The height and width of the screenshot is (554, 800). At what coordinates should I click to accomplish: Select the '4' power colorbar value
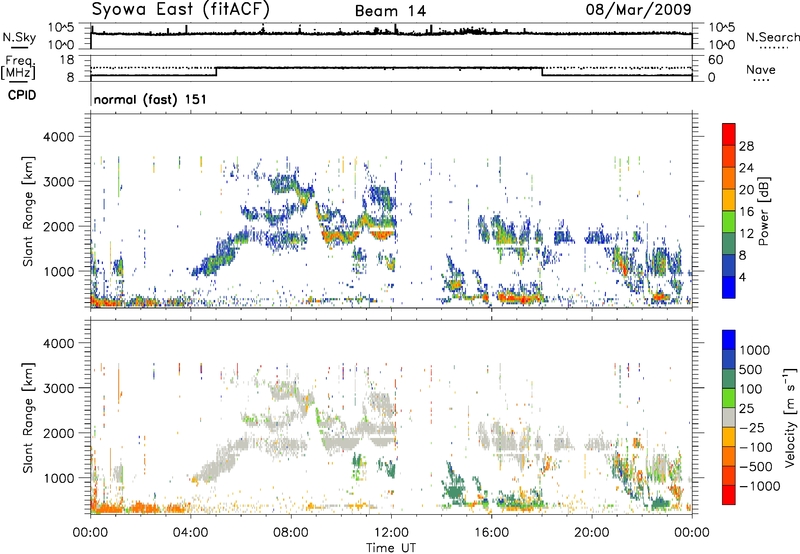742,278
